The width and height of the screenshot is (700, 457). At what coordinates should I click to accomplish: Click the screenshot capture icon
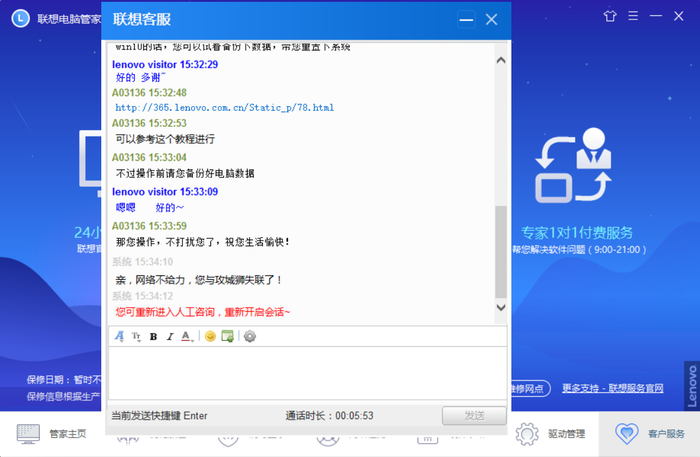tap(227, 336)
